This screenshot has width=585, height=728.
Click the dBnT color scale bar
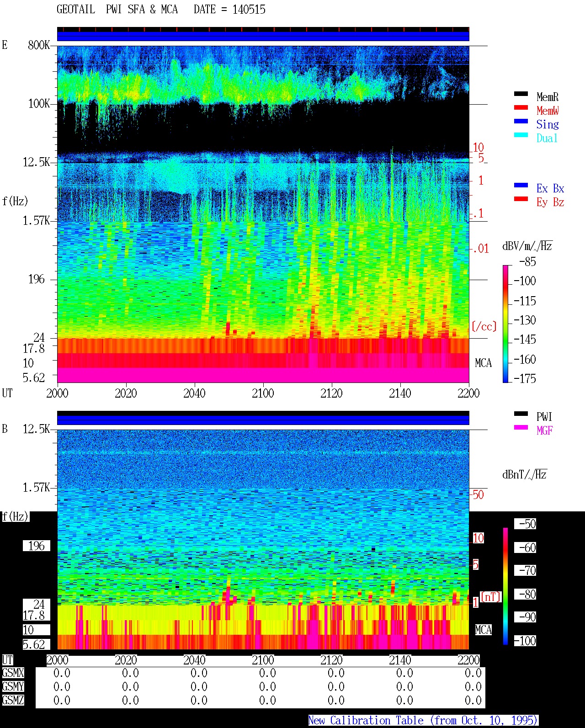(505, 586)
